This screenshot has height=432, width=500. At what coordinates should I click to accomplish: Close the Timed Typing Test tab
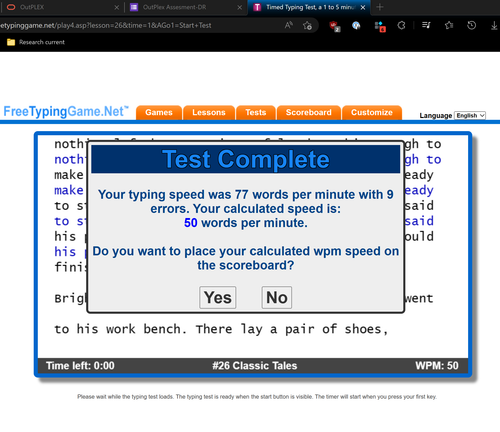[x=363, y=7]
